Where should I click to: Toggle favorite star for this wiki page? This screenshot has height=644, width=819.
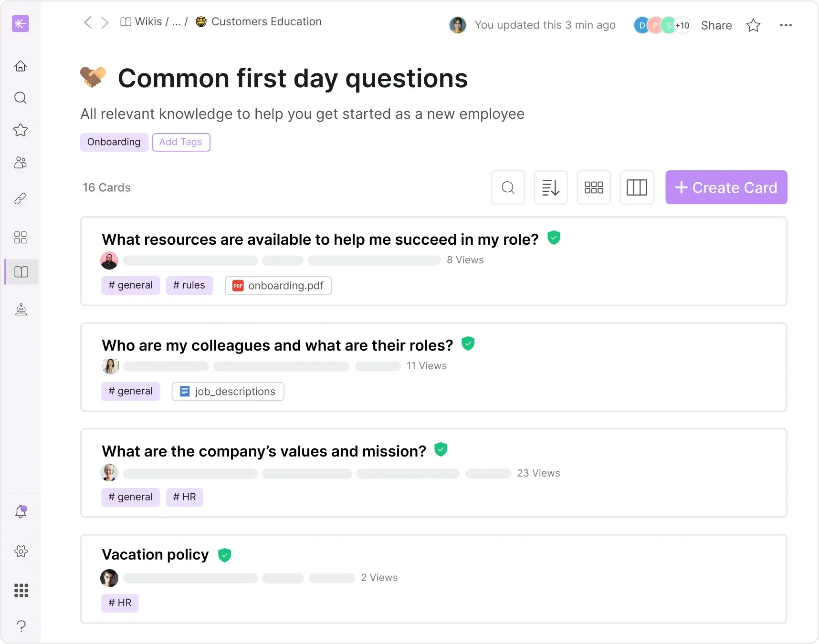pos(753,25)
